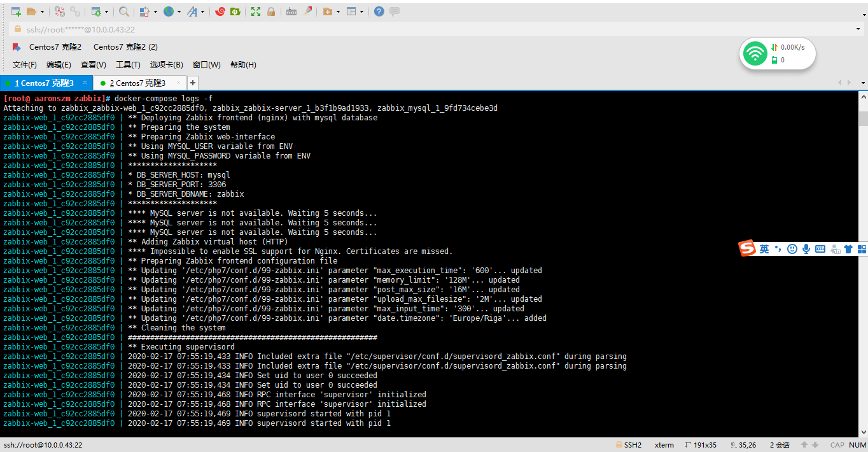Image resolution: width=868 pixels, height=452 pixels.
Task: Toggle full screen green arrows icon
Action: (256, 11)
